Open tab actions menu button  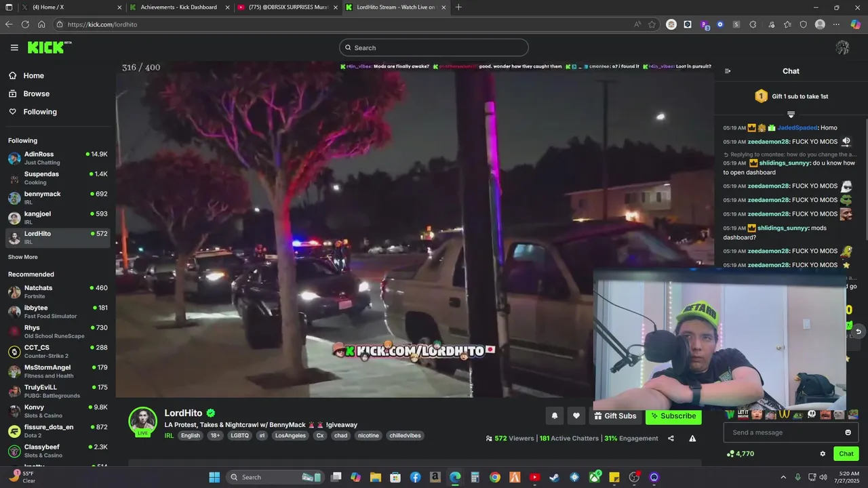pos(7,7)
